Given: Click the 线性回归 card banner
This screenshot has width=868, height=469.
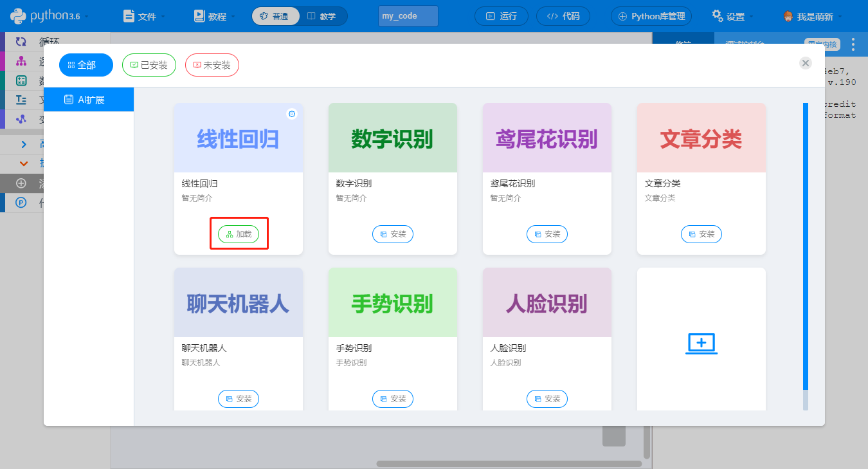Looking at the screenshot, I should tap(239, 138).
